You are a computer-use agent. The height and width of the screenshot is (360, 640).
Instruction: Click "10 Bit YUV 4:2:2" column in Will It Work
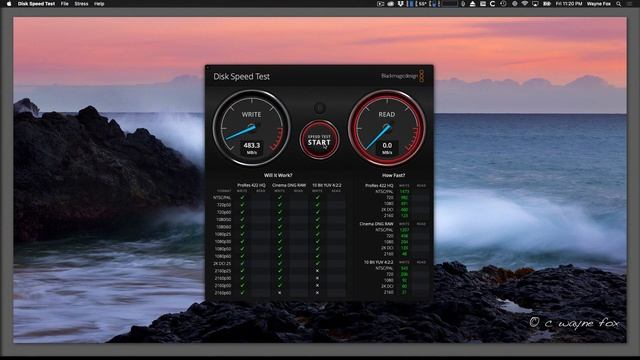327,185
